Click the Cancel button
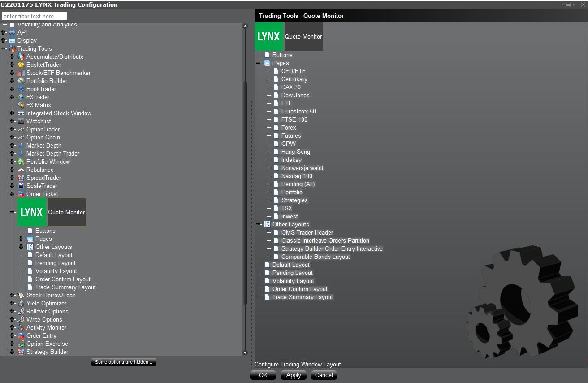Image resolution: width=588 pixels, height=383 pixels. pos(324,375)
